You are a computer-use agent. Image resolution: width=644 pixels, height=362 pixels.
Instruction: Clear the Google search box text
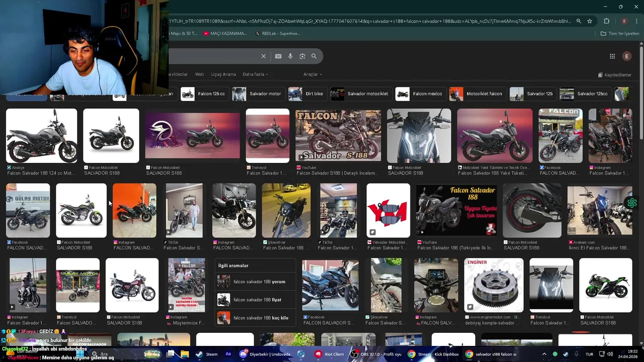tap(263, 56)
